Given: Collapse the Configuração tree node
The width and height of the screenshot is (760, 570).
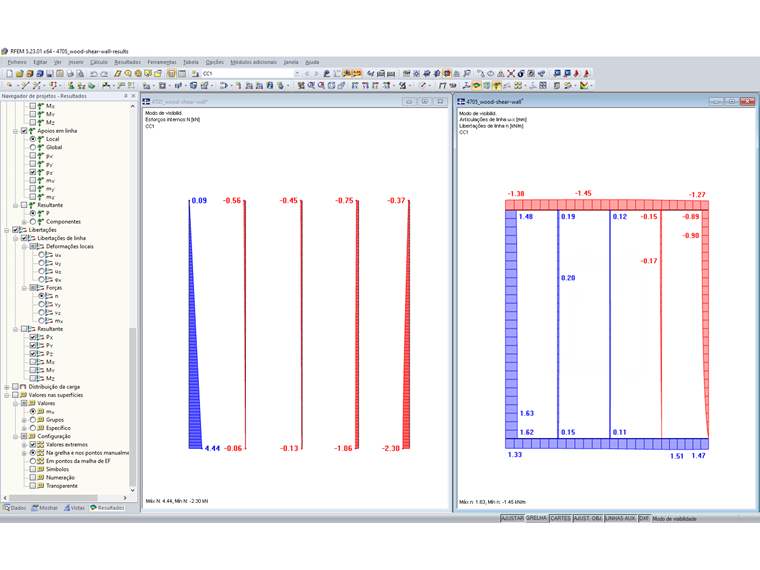Looking at the screenshot, I should (x=16, y=436).
